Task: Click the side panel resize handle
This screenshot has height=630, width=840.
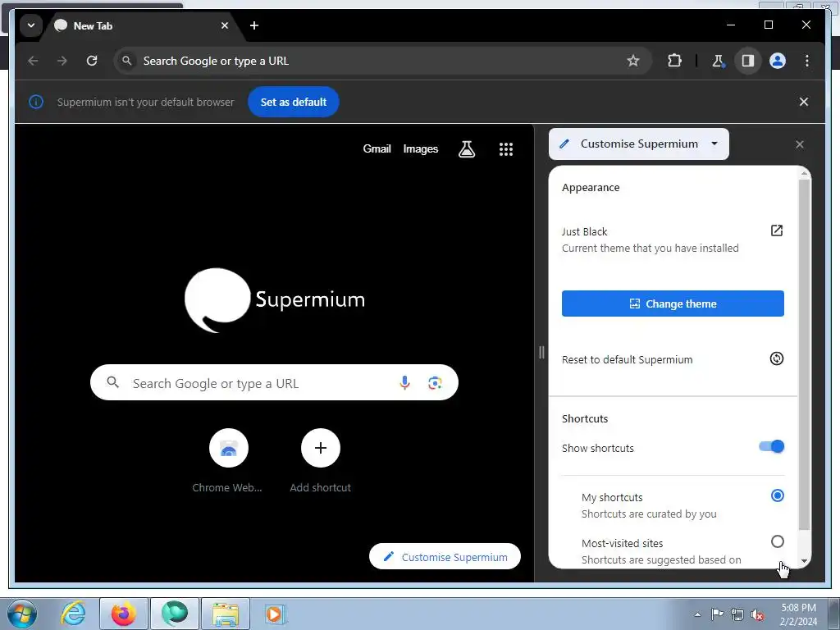Action: pyautogui.click(x=541, y=353)
